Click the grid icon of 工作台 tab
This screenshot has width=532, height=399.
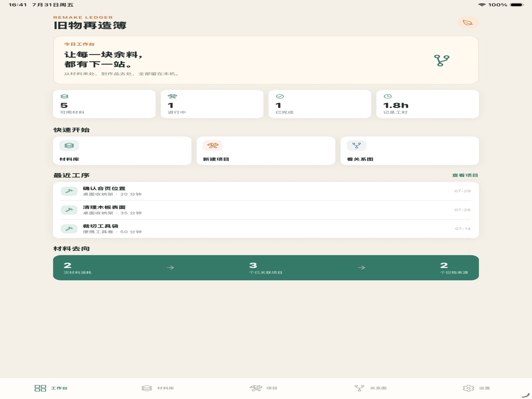40,388
